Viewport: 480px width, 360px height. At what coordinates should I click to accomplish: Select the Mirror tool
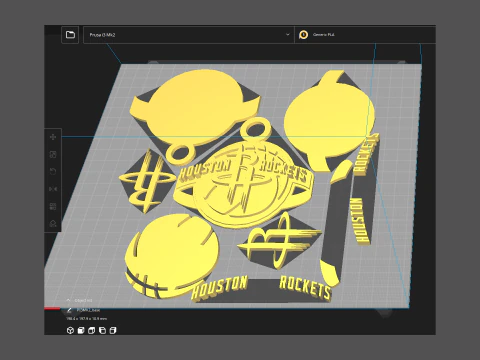[53, 189]
